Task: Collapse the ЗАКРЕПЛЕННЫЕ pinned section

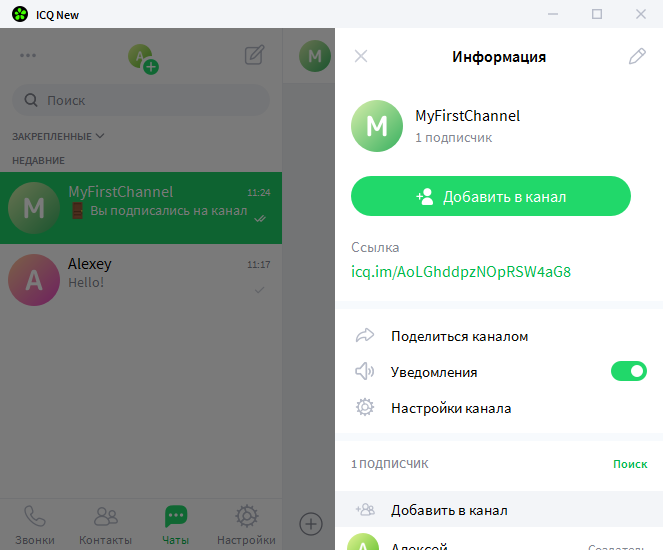Action: tap(58, 136)
